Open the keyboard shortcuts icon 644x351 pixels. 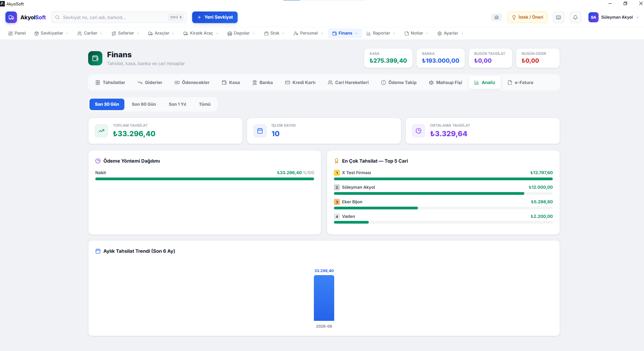[x=559, y=17]
